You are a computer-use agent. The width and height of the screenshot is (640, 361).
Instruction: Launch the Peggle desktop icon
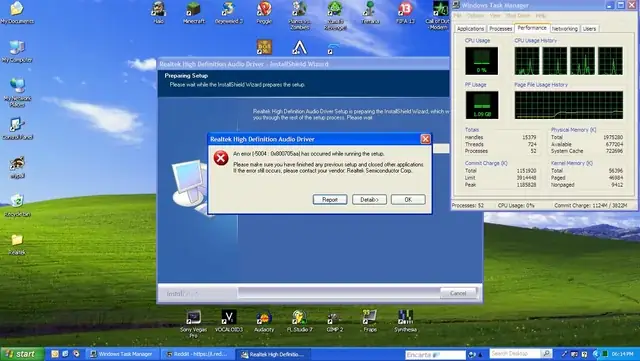coord(264,12)
